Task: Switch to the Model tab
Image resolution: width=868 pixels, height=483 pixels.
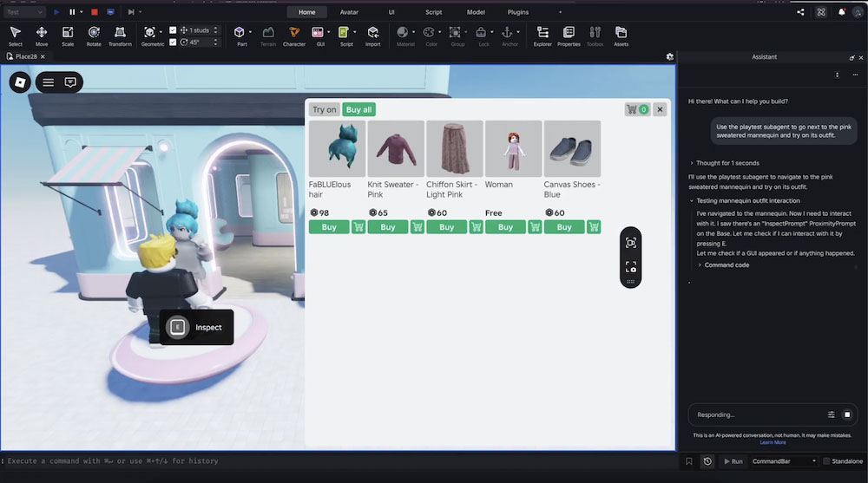Action: click(x=476, y=12)
